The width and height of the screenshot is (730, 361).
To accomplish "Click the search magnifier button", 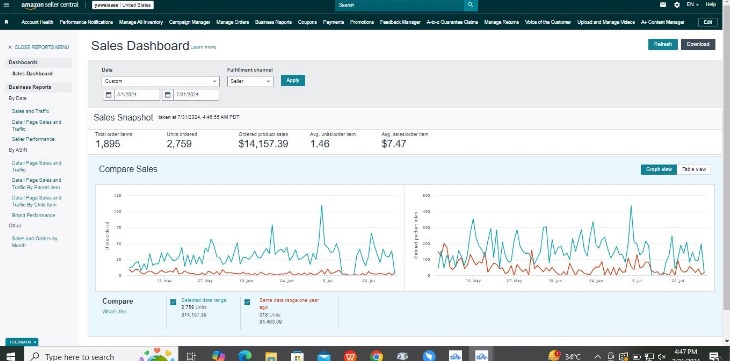I will click(x=471, y=5).
